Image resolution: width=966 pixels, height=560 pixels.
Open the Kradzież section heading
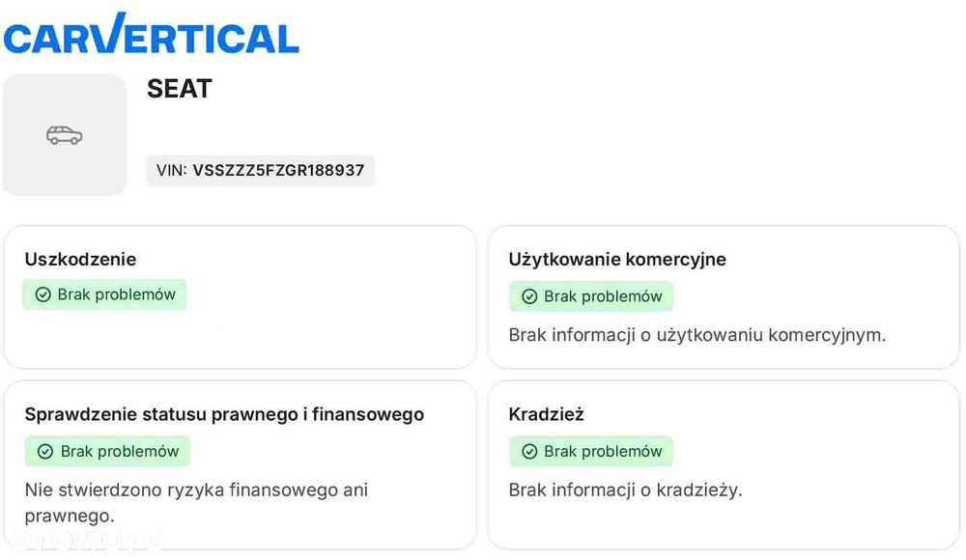click(x=546, y=414)
